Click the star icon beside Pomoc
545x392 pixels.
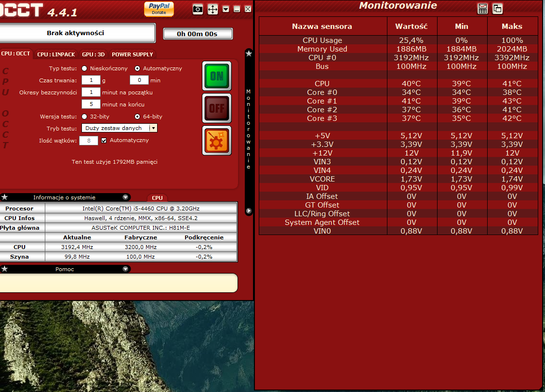4,269
